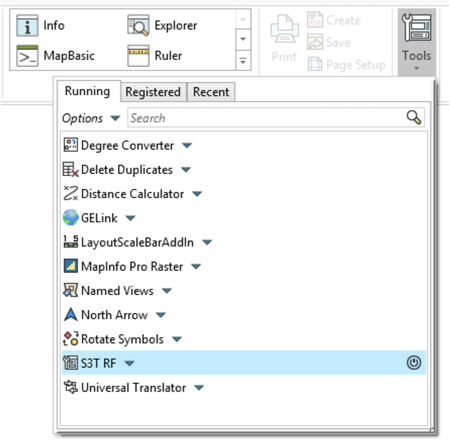Click the North Arrow tool icon

pyautogui.click(x=70, y=315)
